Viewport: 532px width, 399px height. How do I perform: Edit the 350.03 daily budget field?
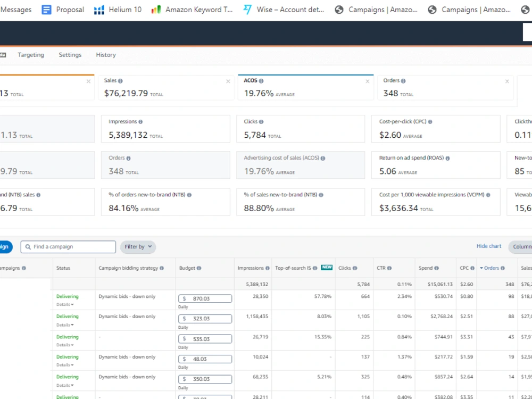click(205, 379)
